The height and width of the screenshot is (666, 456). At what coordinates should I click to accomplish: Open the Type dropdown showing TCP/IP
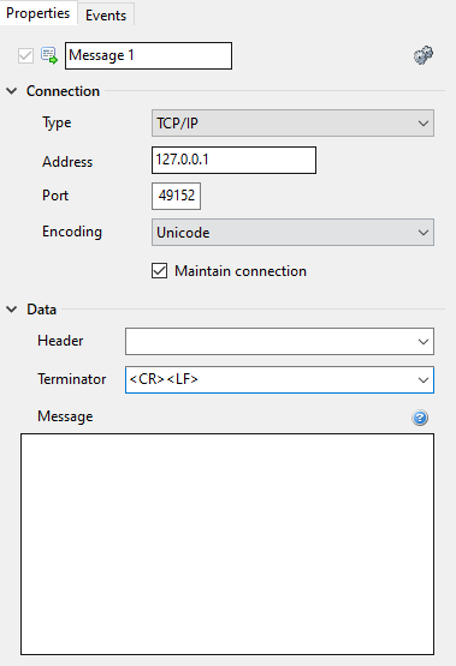293,123
